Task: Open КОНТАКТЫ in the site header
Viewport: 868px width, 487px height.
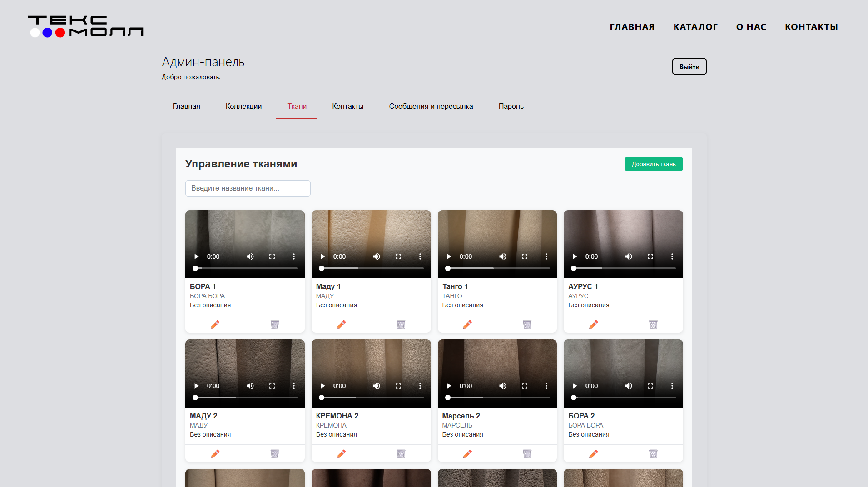Action: (x=812, y=27)
